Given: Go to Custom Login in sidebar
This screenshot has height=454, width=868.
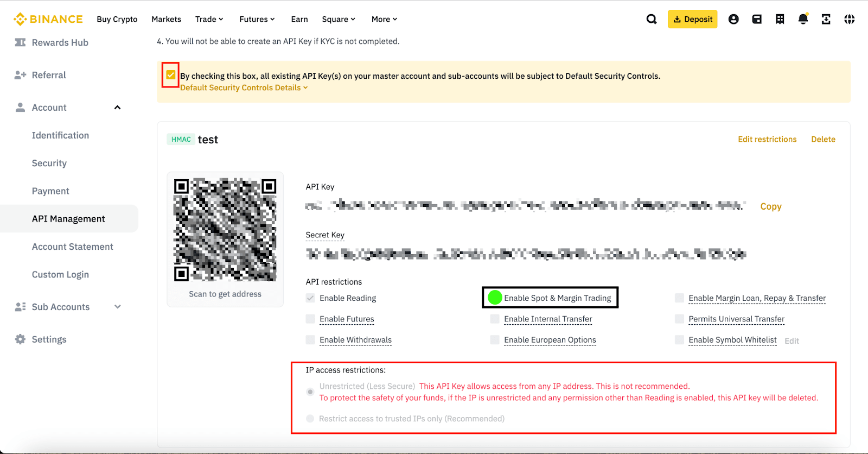Looking at the screenshot, I should click(60, 274).
